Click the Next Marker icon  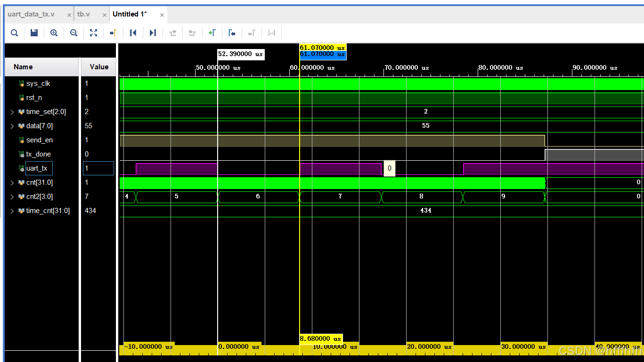[x=252, y=33]
